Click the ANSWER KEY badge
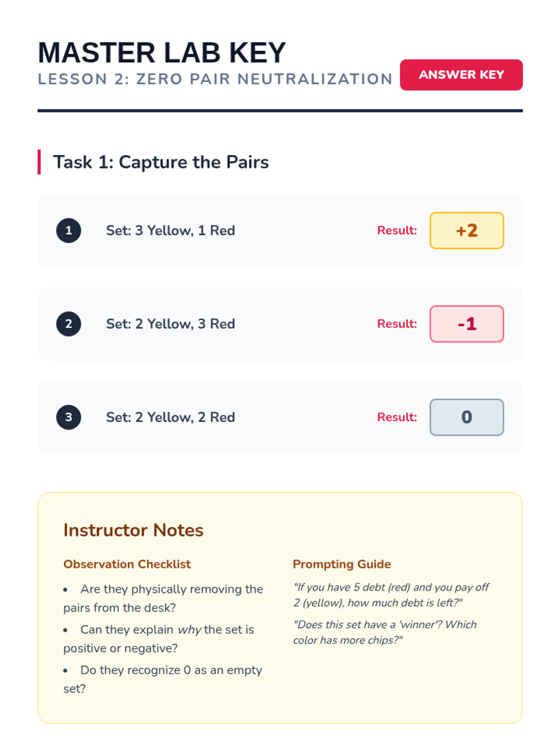Viewport: 560px width, 747px height. pos(461,75)
